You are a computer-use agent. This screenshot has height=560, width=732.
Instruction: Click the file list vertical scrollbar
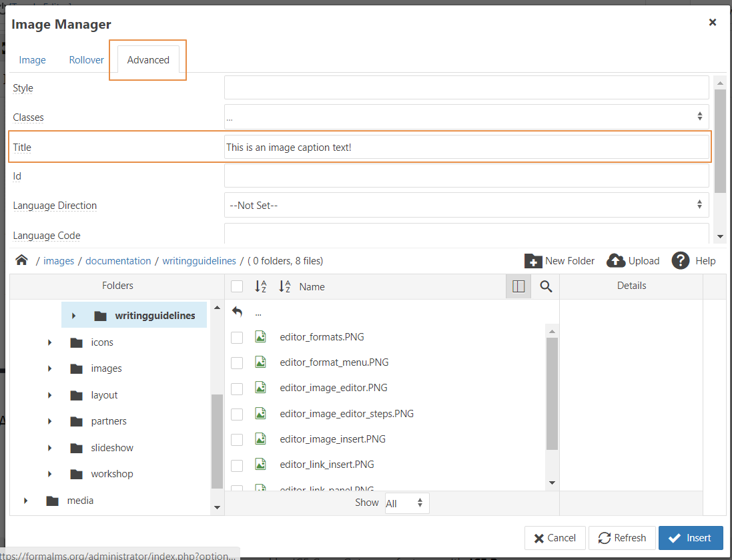552,394
